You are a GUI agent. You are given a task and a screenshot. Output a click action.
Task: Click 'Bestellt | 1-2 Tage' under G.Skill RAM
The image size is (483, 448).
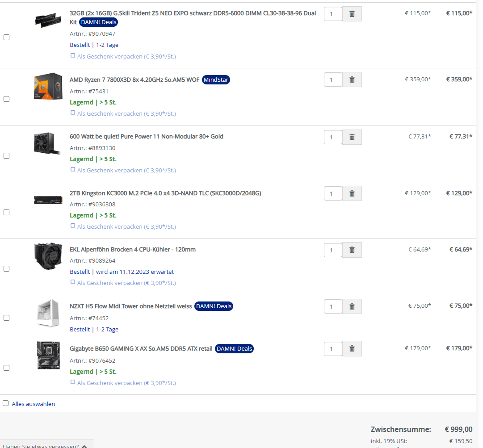(94, 45)
